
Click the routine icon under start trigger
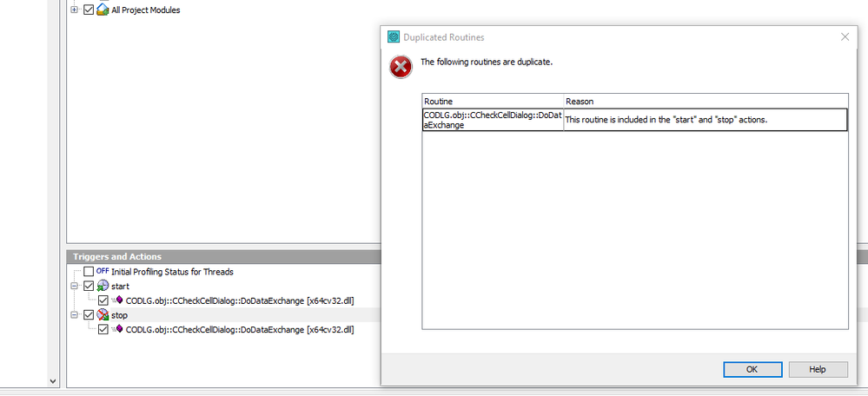tap(117, 300)
